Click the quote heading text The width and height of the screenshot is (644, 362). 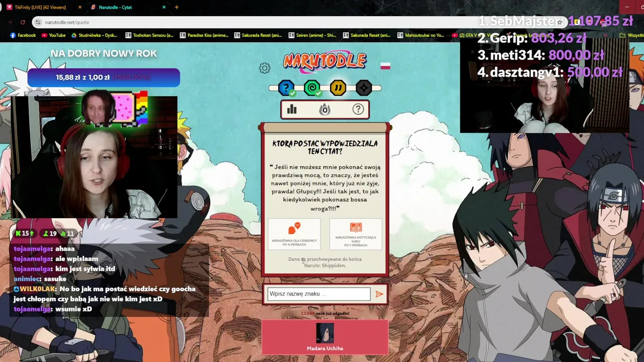[x=325, y=147]
